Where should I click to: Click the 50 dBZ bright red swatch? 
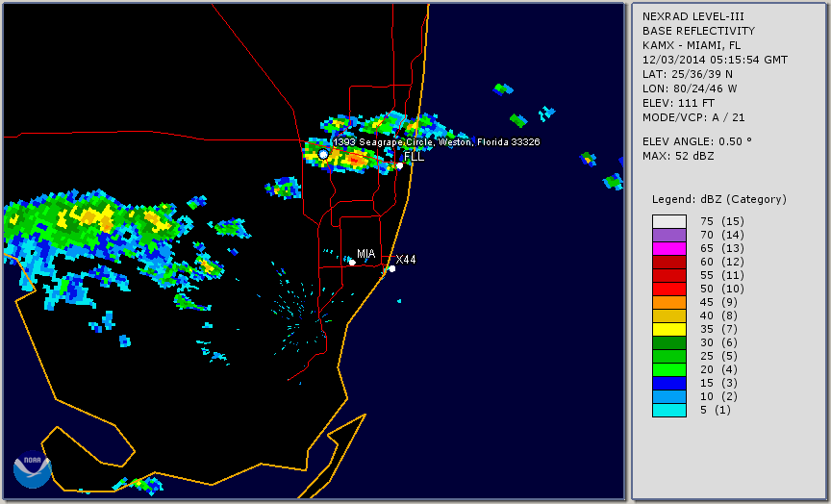pos(669,289)
